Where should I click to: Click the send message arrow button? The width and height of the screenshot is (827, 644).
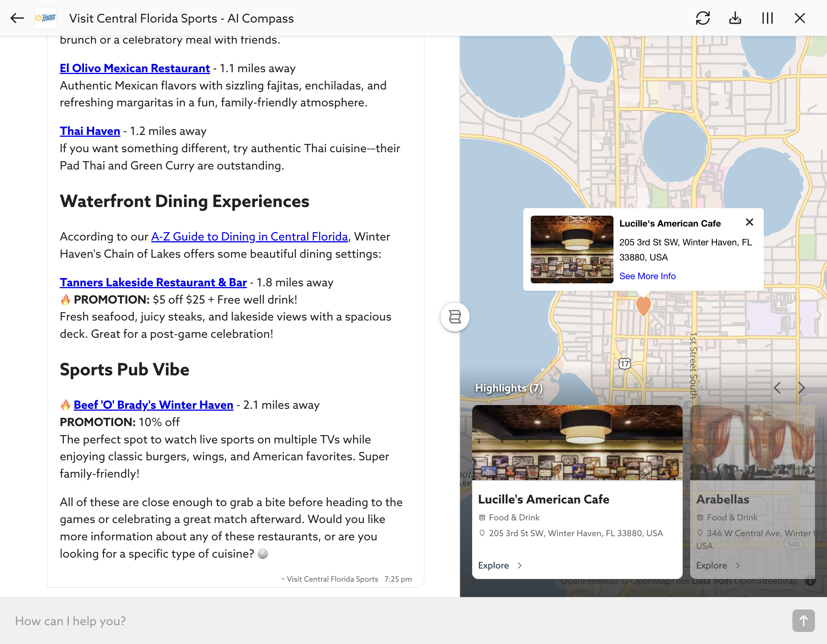[x=804, y=621]
